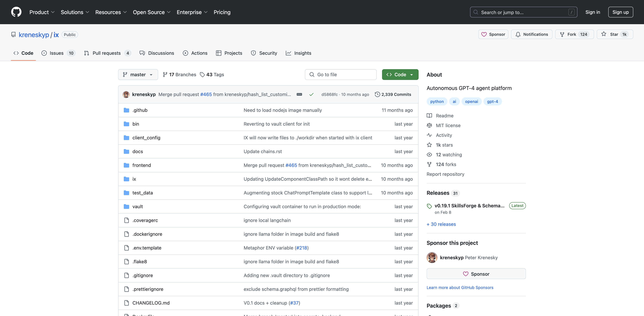The height and width of the screenshot is (316, 644).
Task: Click the Security shield icon
Action: 253,53
